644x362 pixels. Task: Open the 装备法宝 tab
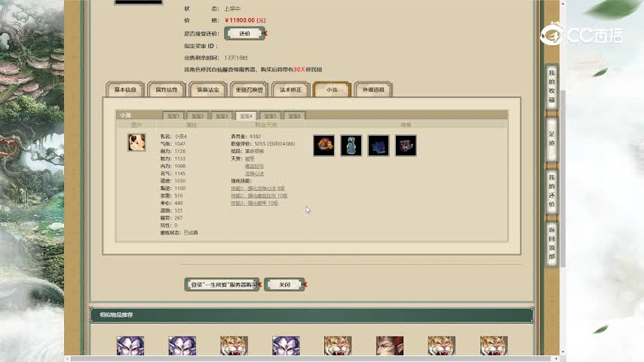(x=208, y=90)
